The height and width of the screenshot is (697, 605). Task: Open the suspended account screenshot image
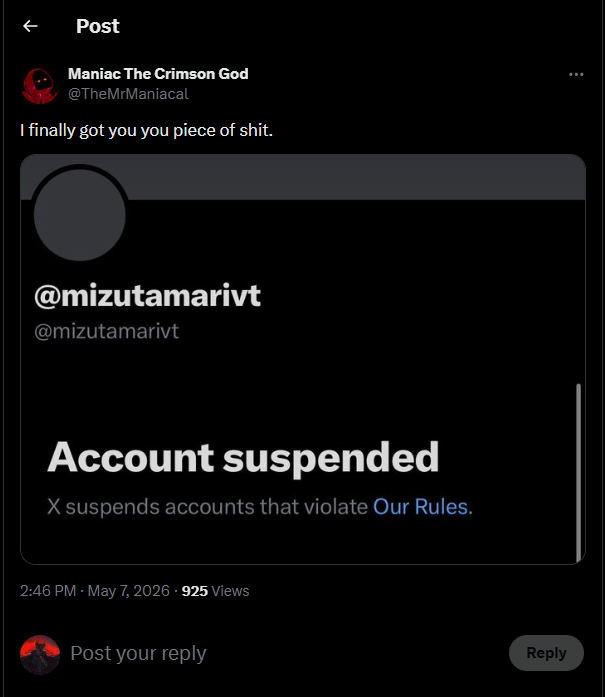tap(303, 360)
